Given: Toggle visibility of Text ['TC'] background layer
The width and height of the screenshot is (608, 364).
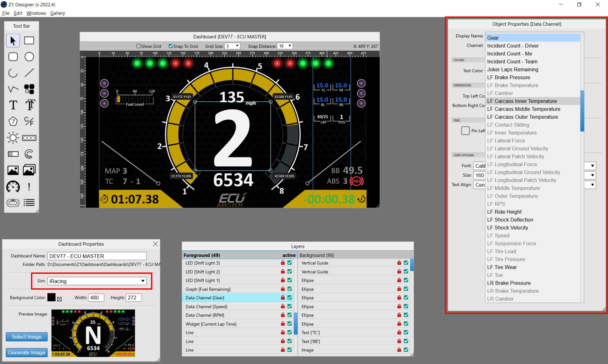Looking at the screenshot, I should pyautogui.click(x=406, y=332).
